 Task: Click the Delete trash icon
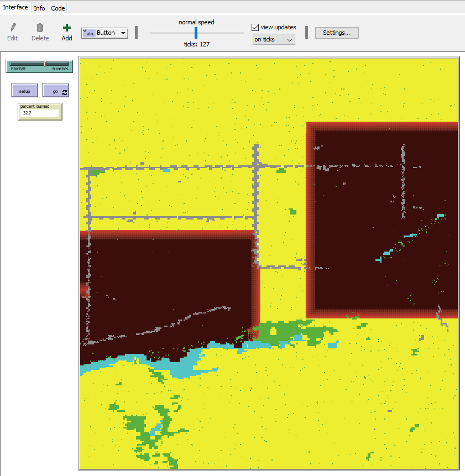pyautogui.click(x=40, y=29)
